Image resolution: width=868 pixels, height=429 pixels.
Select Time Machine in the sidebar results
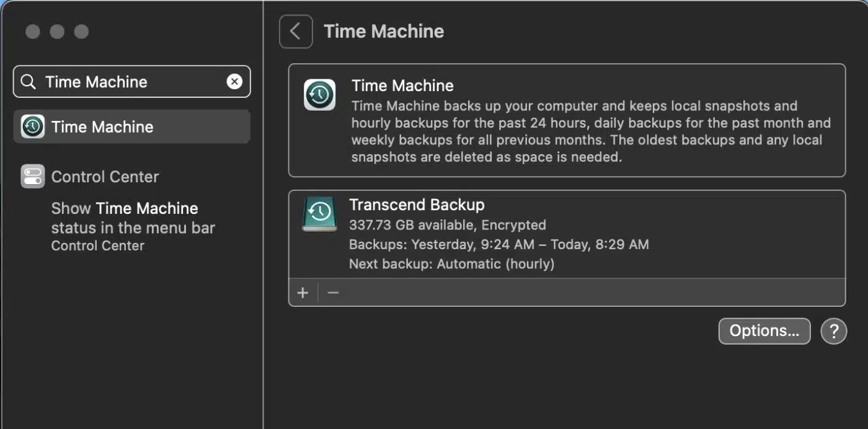click(x=102, y=127)
